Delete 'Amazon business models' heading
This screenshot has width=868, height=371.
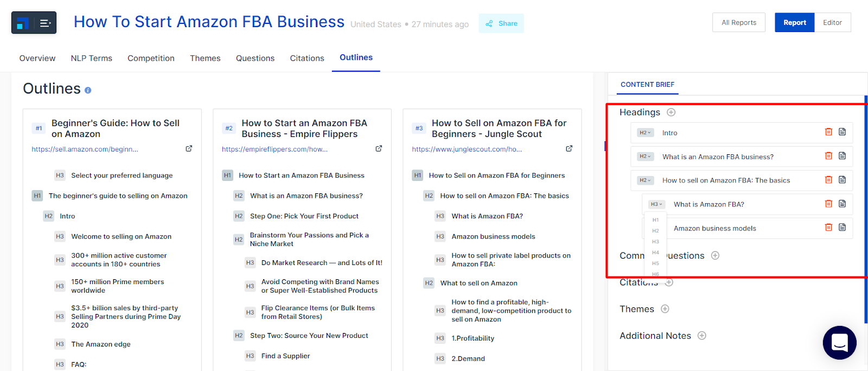828,228
